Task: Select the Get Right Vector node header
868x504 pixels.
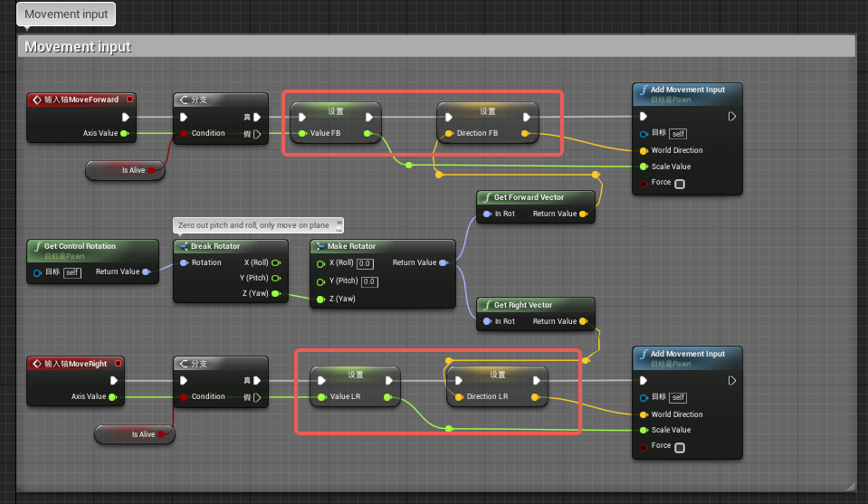Action: pos(536,305)
